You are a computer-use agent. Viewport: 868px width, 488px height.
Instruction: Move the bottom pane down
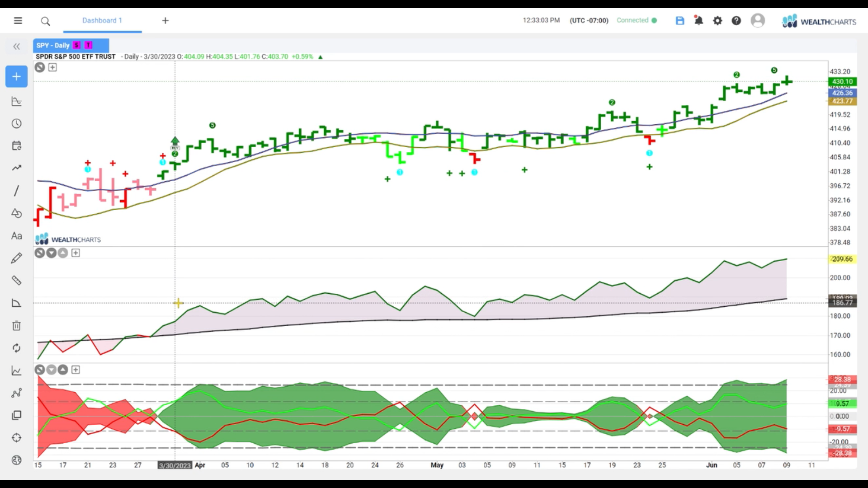51,370
